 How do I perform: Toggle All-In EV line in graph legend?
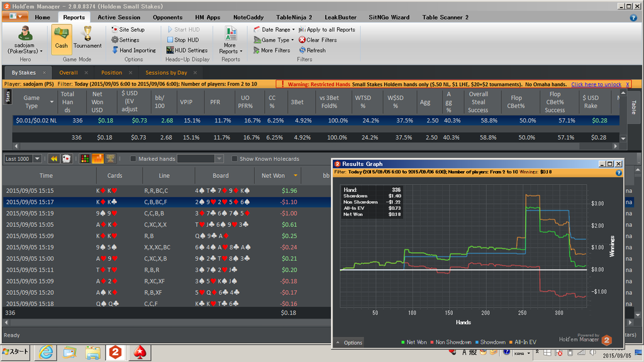(x=523, y=343)
